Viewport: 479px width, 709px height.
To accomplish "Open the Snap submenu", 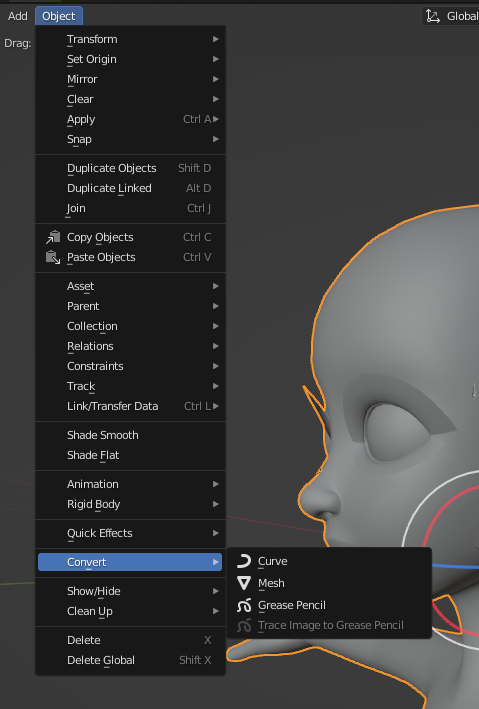I will tap(130, 139).
